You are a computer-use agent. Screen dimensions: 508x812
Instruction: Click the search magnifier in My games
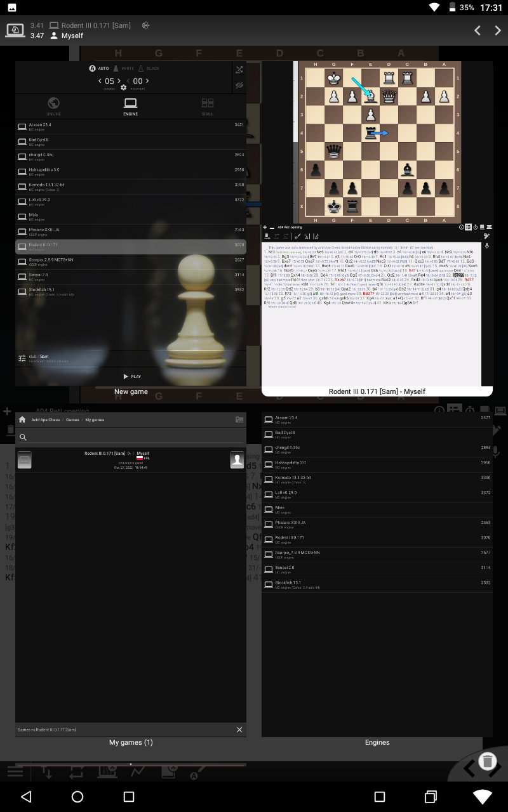click(x=24, y=436)
